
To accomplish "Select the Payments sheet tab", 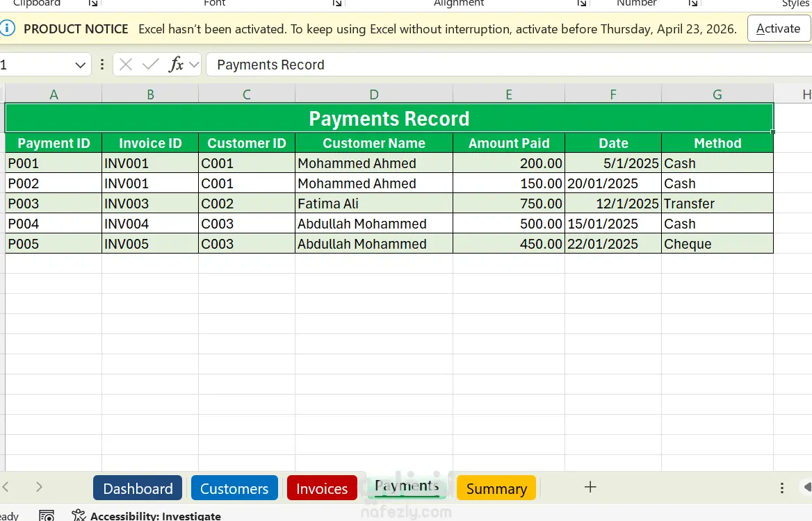I will coord(407,486).
